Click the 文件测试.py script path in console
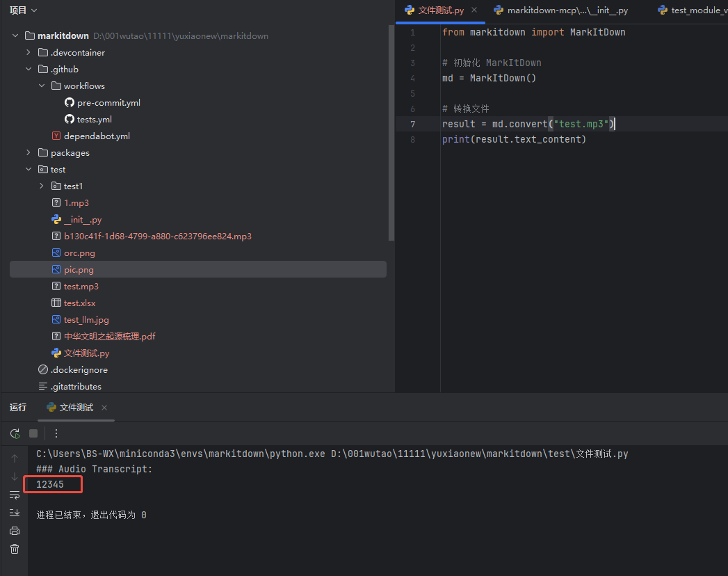 pos(480,454)
